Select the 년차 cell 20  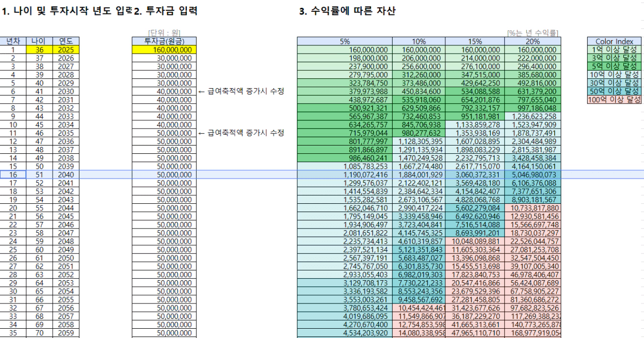pyautogui.click(x=13, y=207)
